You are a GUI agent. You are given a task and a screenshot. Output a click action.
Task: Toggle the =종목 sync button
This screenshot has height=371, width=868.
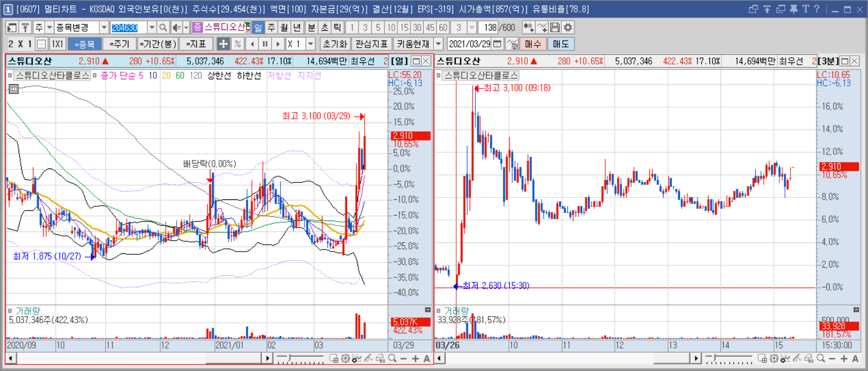[85, 44]
